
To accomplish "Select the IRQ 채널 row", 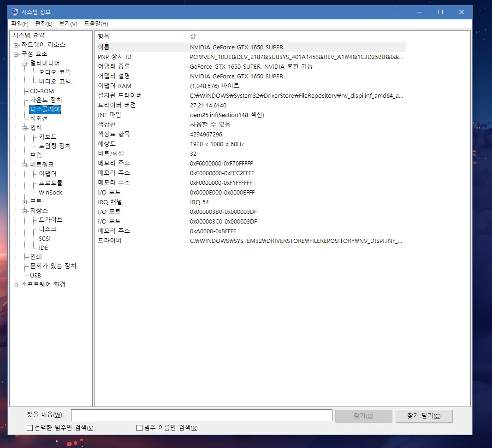I will [250, 202].
